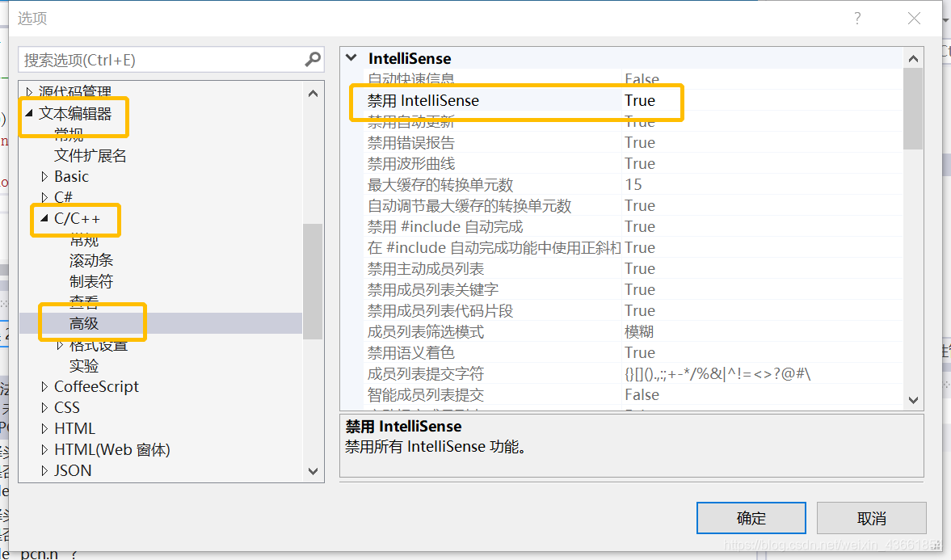Image resolution: width=951 pixels, height=560 pixels.
Task: Click the options tree scrollbar thumb
Action: [x=313, y=281]
